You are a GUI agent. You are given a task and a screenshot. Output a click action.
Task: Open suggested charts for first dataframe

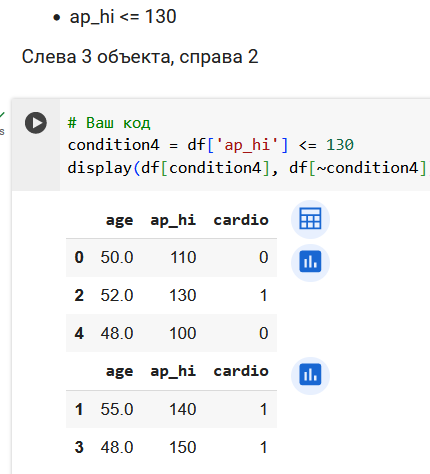click(x=310, y=262)
